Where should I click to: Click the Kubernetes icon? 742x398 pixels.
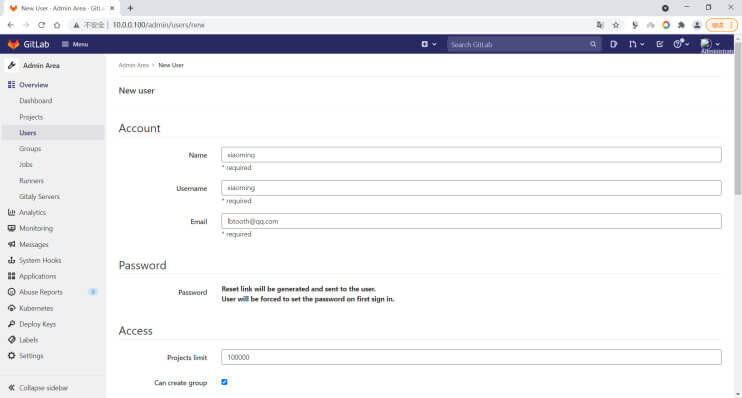11,308
